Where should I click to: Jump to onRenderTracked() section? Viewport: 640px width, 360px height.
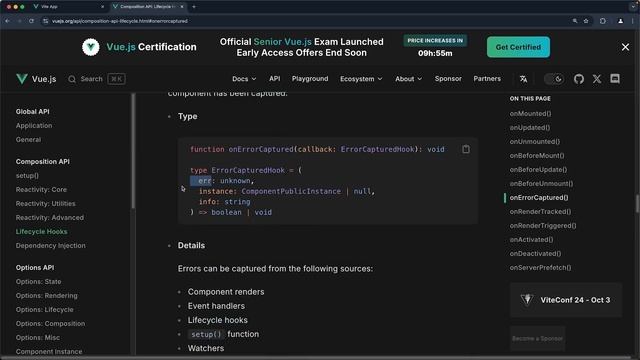540,211
